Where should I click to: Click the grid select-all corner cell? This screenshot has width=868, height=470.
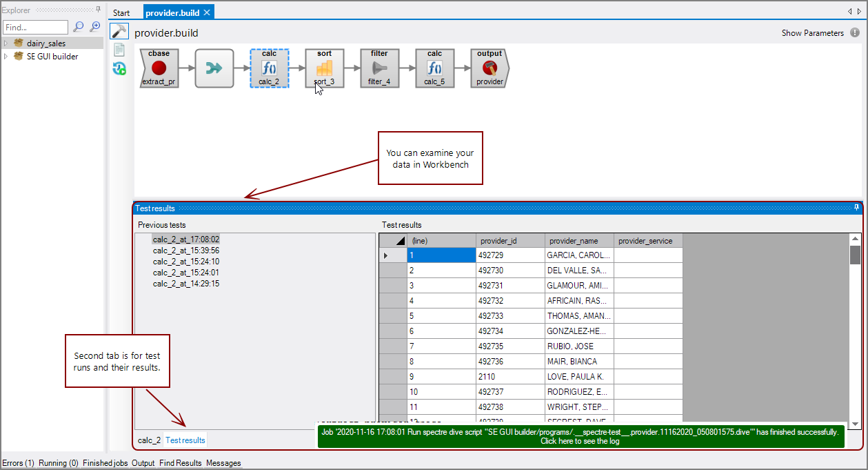(x=393, y=240)
